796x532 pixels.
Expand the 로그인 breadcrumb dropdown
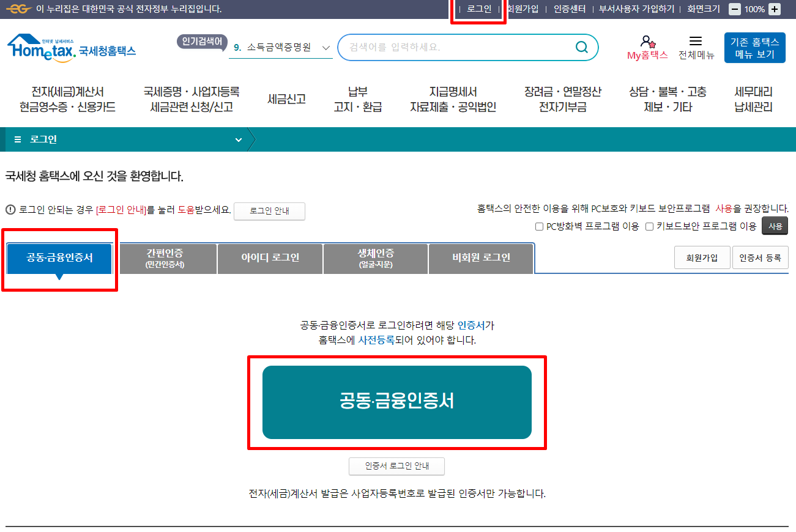coord(239,140)
